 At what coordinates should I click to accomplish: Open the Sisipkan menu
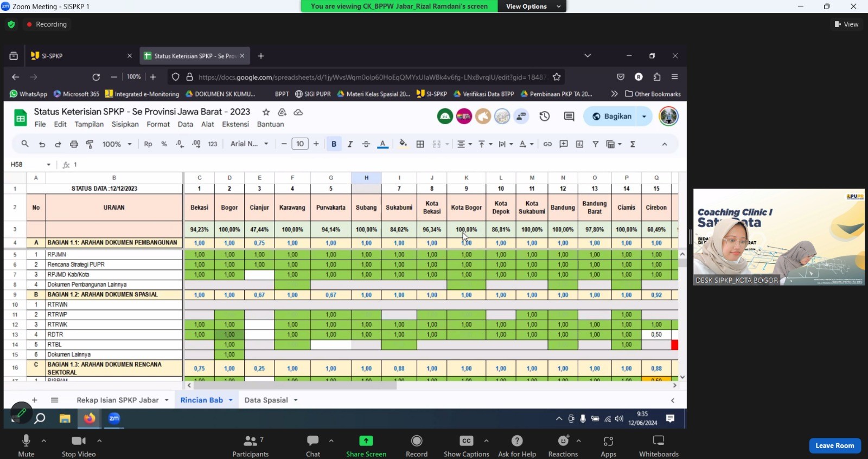coord(125,124)
